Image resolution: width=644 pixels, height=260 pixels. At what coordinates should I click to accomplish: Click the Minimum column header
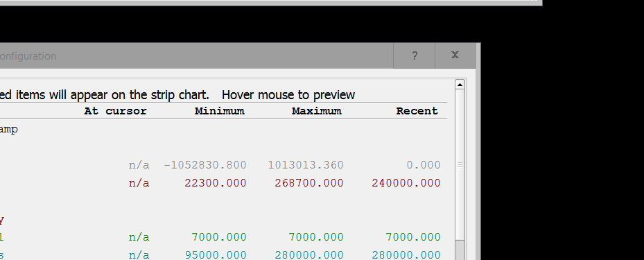(220, 111)
